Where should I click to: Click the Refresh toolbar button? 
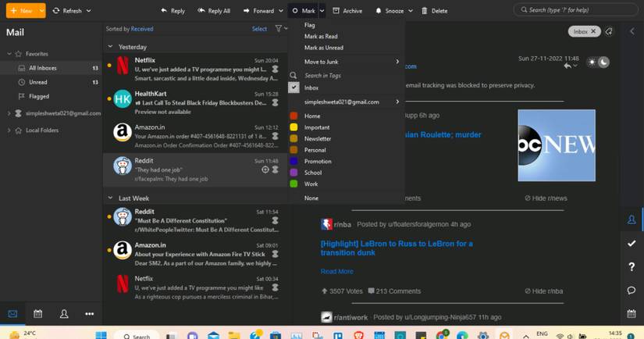(67, 11)
